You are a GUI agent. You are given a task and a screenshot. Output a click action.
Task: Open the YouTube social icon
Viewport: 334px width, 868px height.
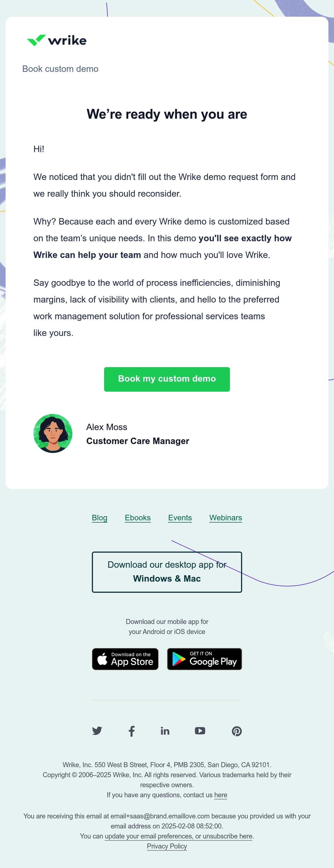[x=200, y=730]
